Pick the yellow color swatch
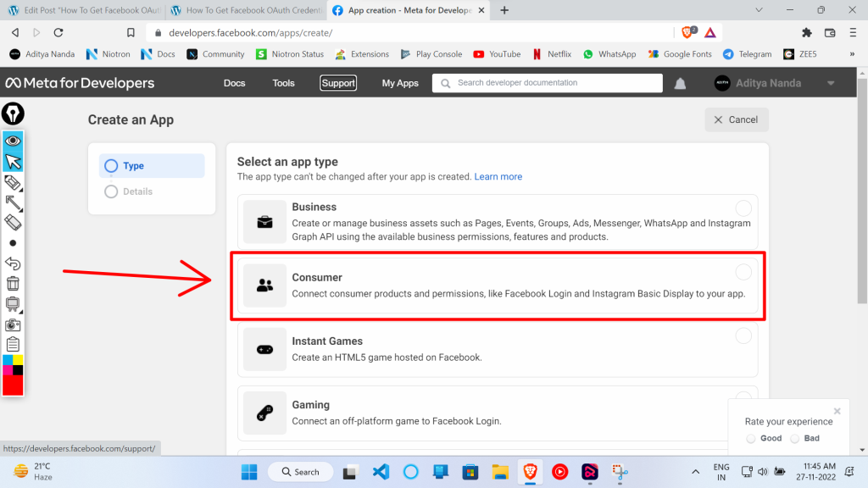The width and height of the screenshot is (868, 488). [x=18, y=360]
